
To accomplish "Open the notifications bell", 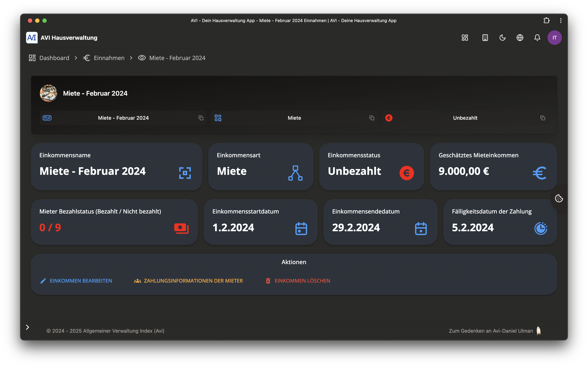I will (x=537, y=38).
